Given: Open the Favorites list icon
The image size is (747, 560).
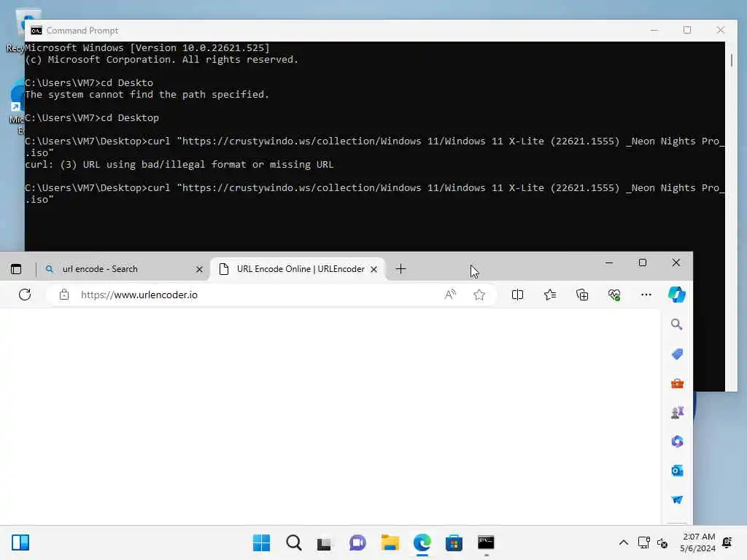Looking at the screenshot, I should coord(550,295).
